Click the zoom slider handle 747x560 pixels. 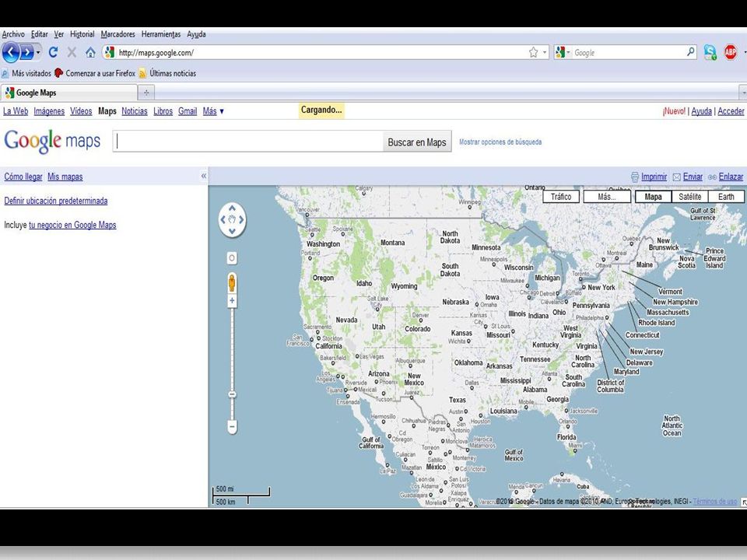coord(232,394)
